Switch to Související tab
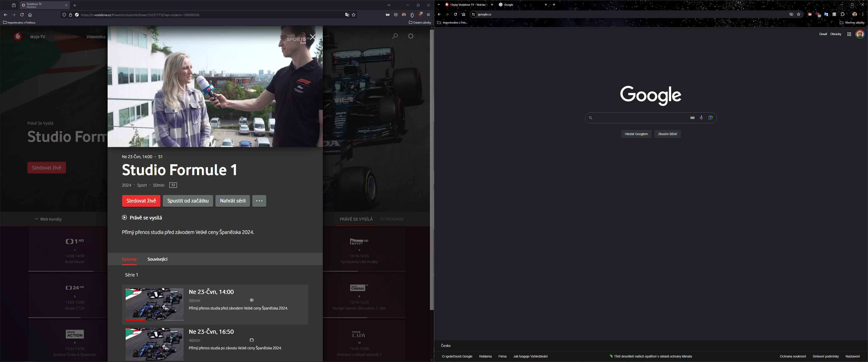Screen dimensions: 868x362 pos(157,259)
